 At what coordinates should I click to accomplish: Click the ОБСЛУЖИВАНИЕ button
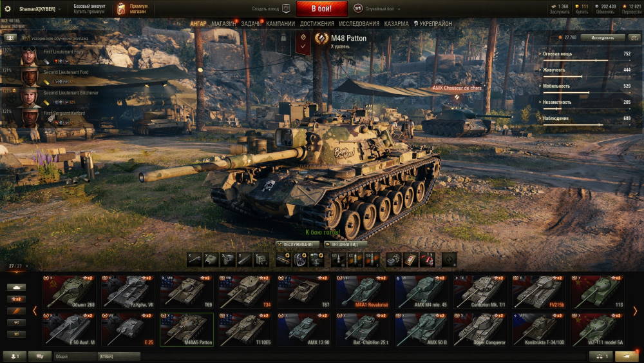(x=298, y=244)
